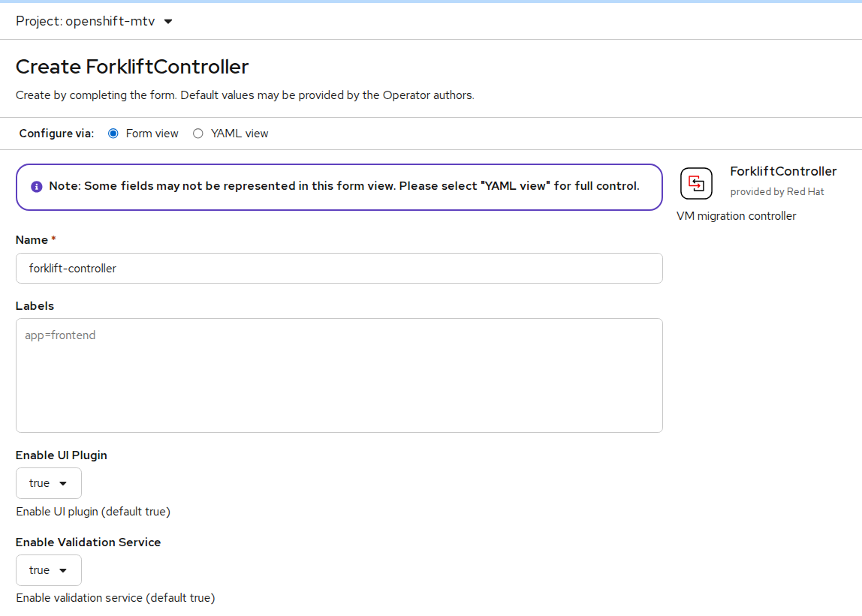
Task: Select the Form view radio button
Action: click(x=113, y=134)
